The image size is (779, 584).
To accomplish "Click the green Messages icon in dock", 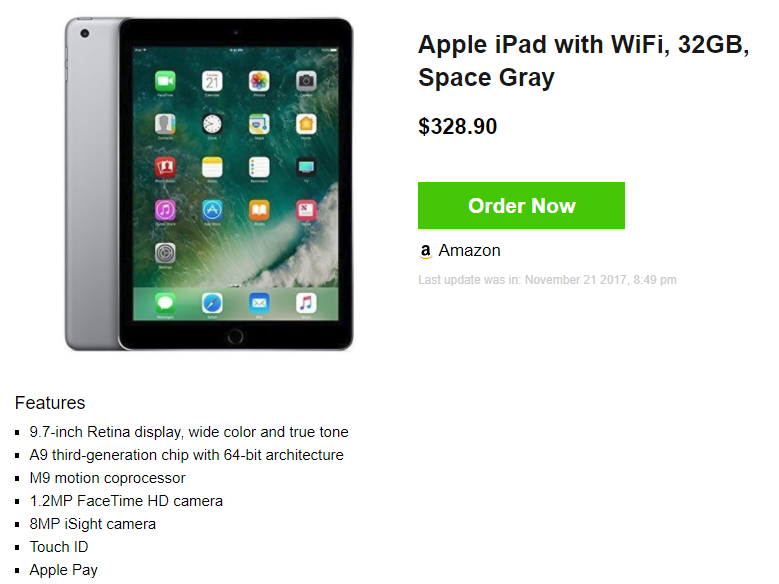I will tap(165, 303).
